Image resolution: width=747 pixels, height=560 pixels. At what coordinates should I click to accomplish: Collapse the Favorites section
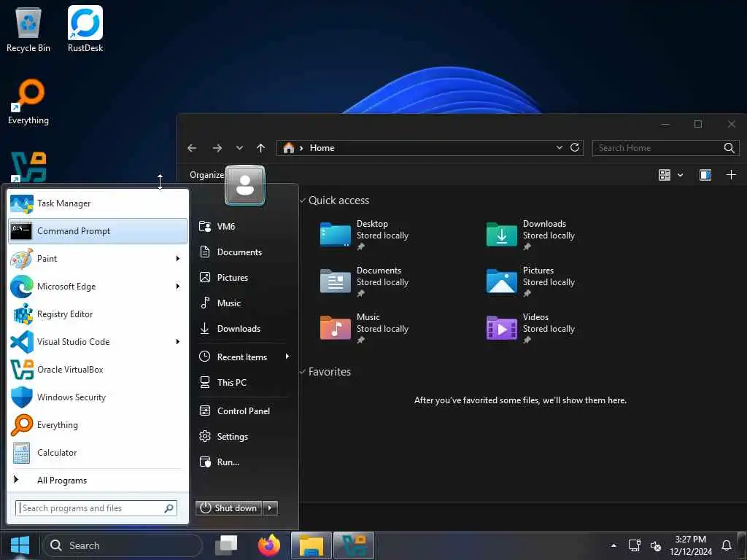point(303,371)
